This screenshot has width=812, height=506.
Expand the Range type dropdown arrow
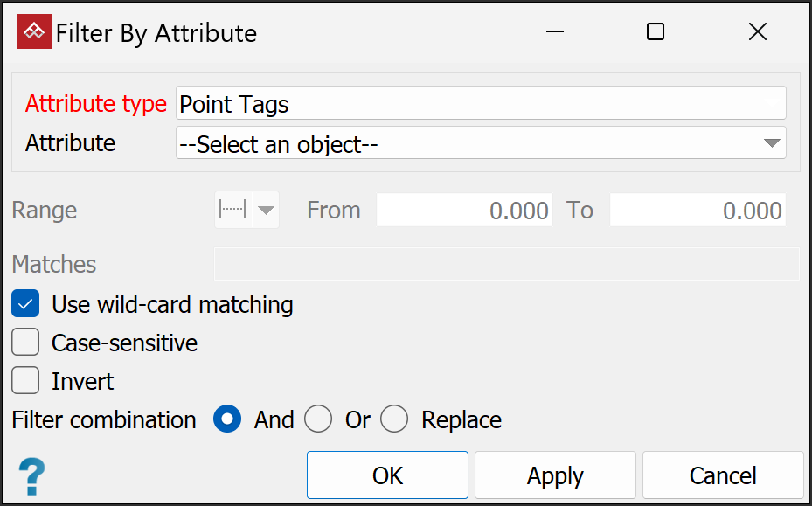pyautogui.click(x=267, y=211)
